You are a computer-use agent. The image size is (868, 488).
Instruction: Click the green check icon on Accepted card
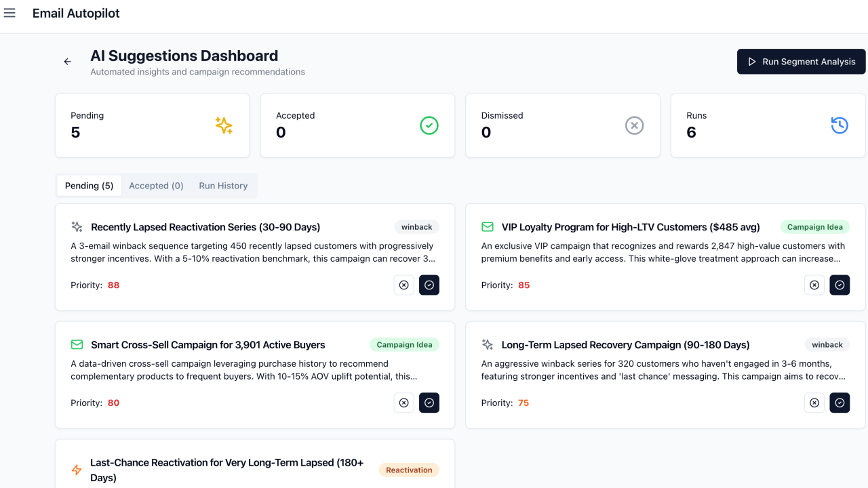pyautogui.click(x=429, y=125)
